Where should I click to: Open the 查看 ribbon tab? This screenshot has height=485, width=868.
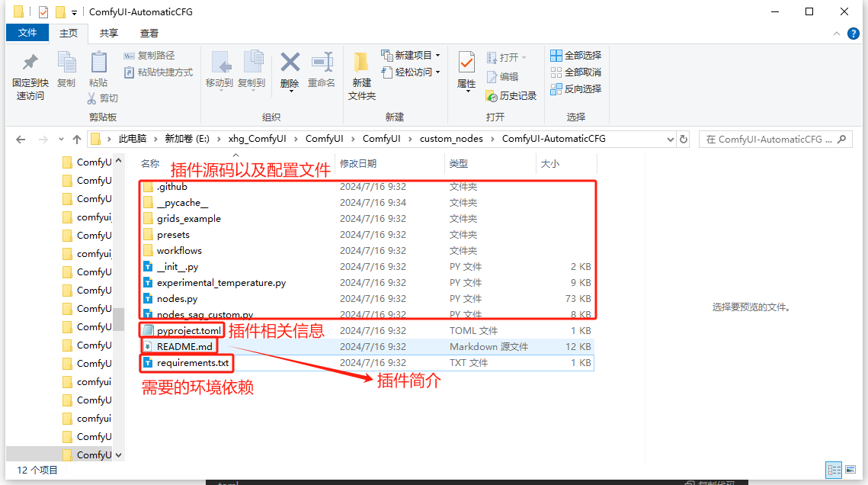(149, 33)
